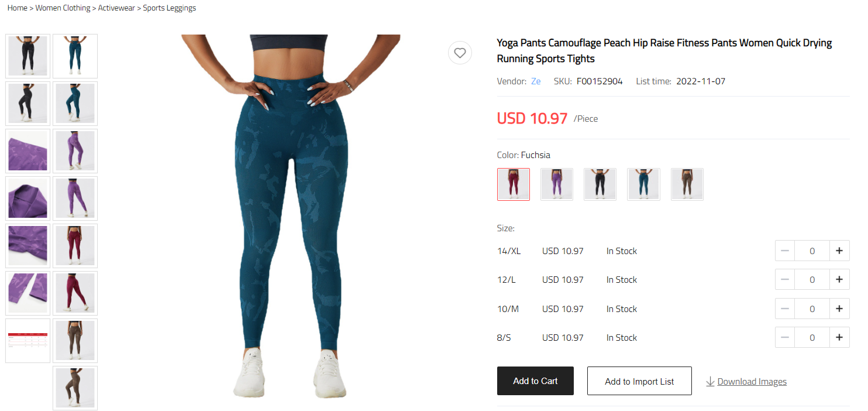This screenshot has height=411, width=868.
Task: Navigate to Activewear breadcrumb
Action: pos(116,8)
